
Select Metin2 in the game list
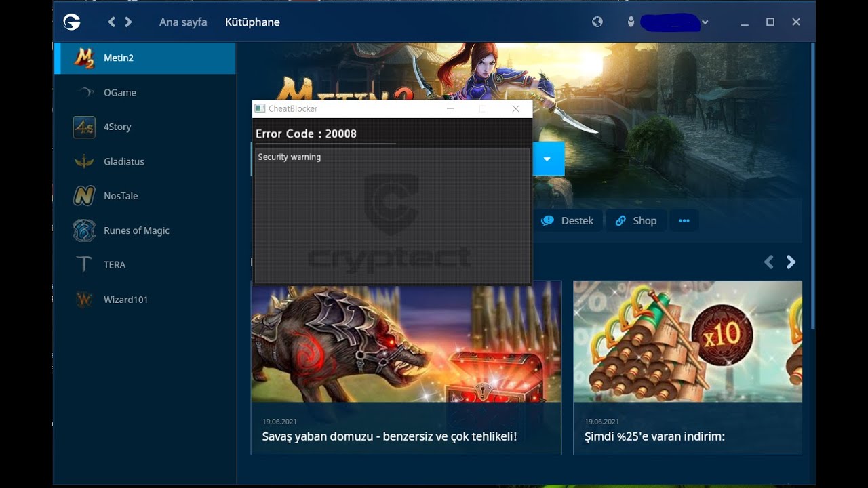(x=145, y=58)
